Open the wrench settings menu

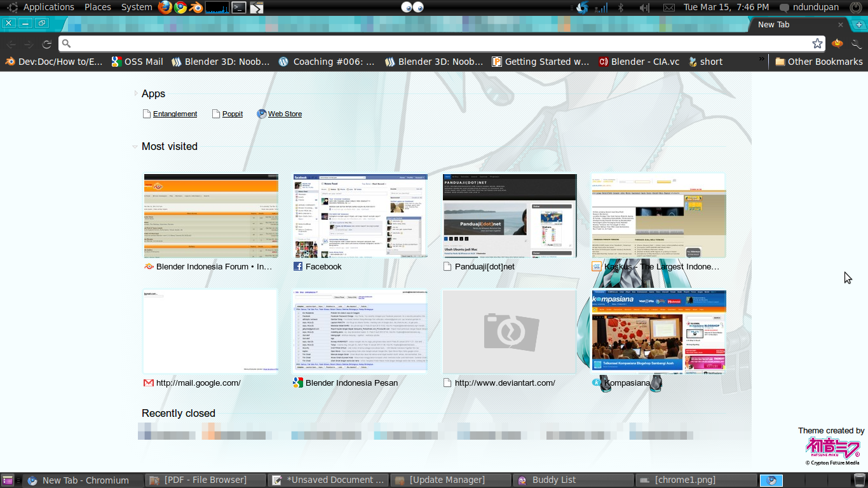pyautogui.click(x=857, y=44)
